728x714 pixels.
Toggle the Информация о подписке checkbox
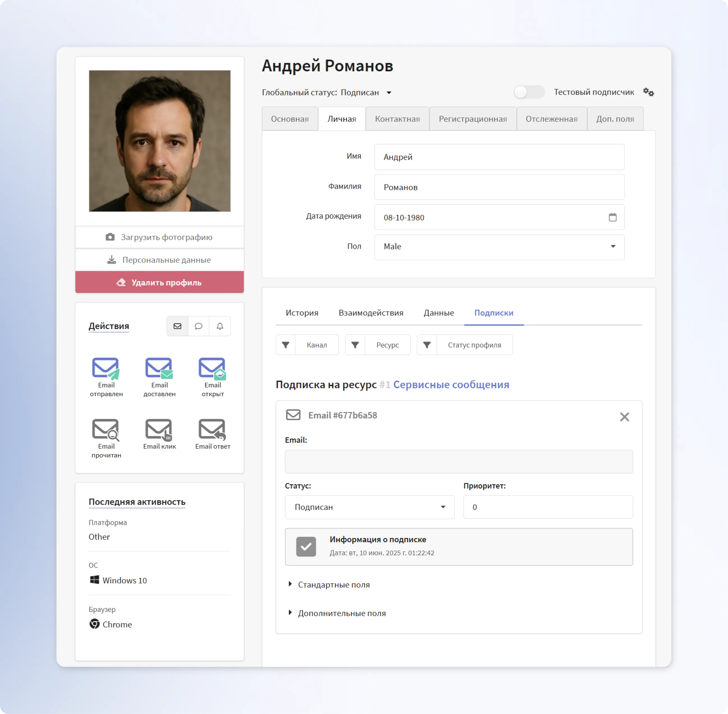(306, 547)
